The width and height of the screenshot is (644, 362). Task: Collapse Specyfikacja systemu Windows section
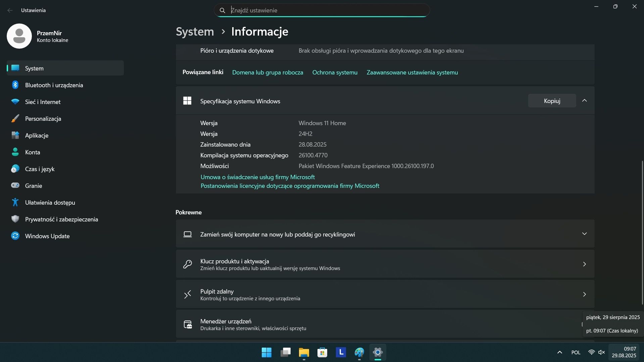click(584, 101)
